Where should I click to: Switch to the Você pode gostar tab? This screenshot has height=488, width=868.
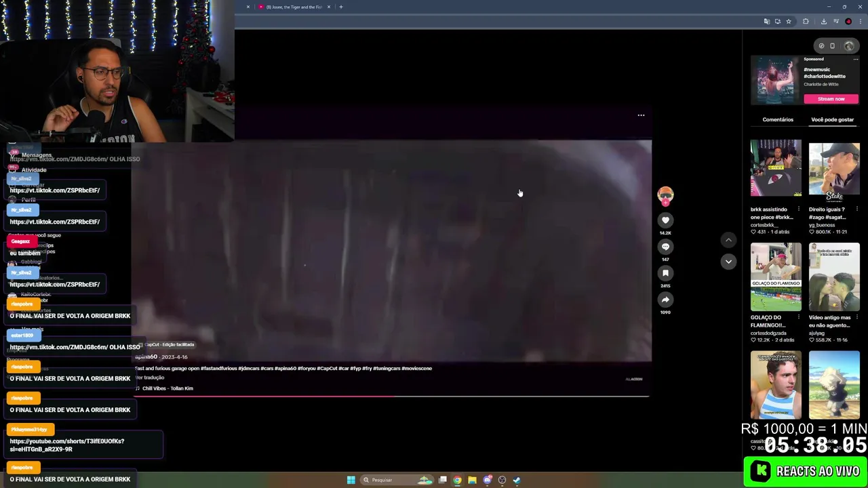point(833,119)
